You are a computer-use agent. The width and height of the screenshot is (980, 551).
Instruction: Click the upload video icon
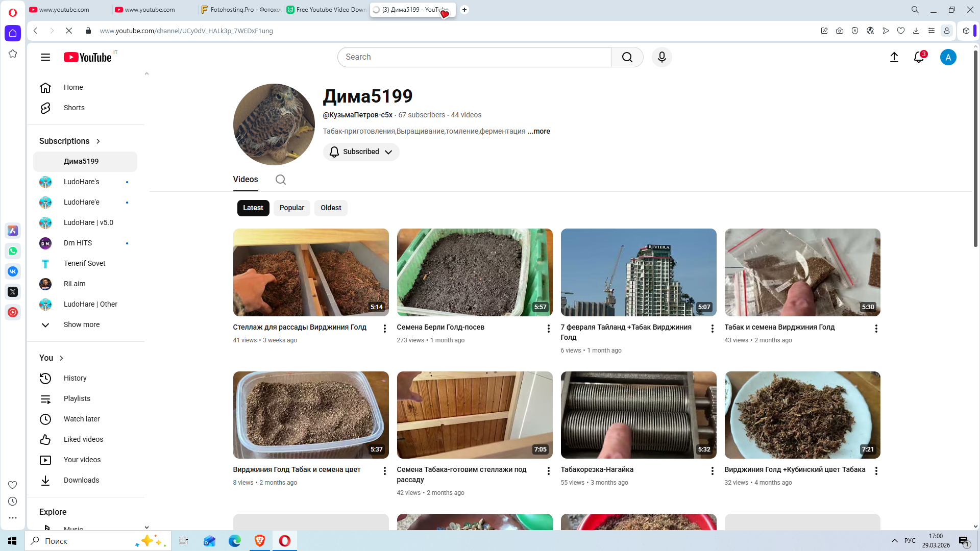click(894, 57)
